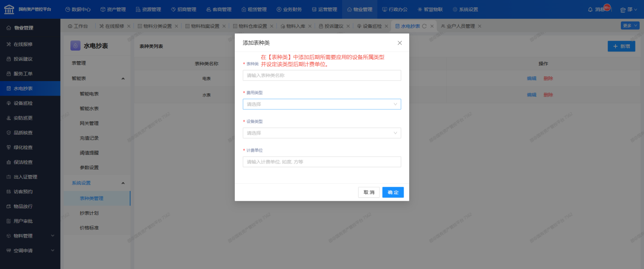Screen dimensions: 644x269
Task: Click 编辑 for the 电表 row
Action: [x=532, y=79]
